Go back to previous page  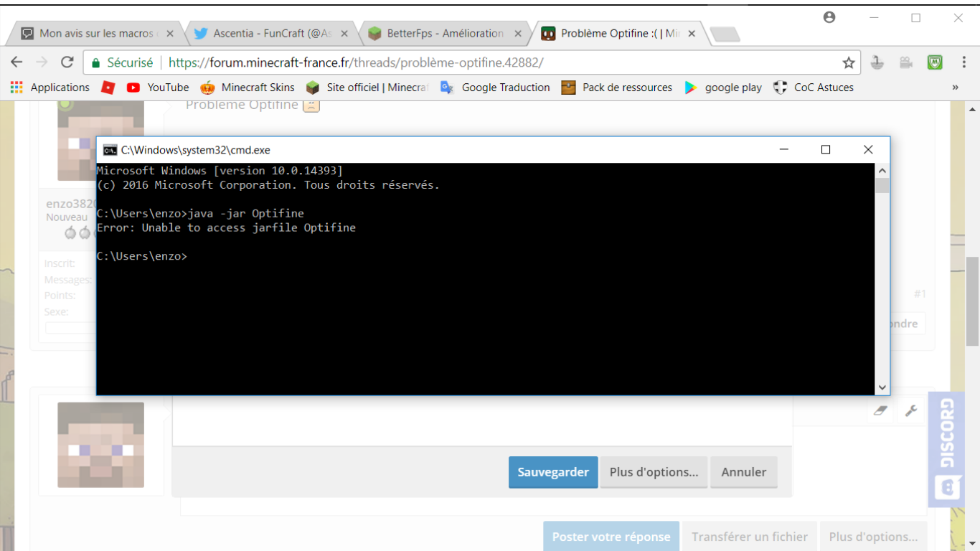[x=17, y=62]
